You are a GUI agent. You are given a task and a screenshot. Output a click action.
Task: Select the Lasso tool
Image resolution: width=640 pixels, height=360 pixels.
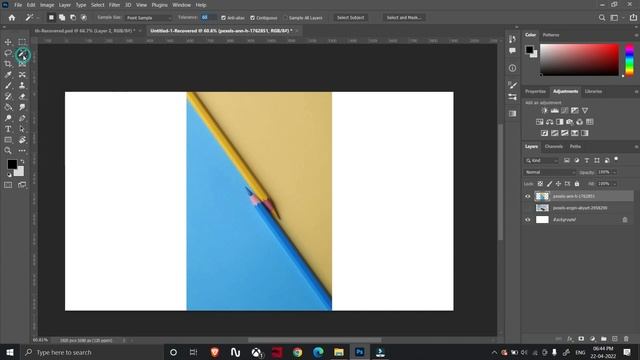8,53
